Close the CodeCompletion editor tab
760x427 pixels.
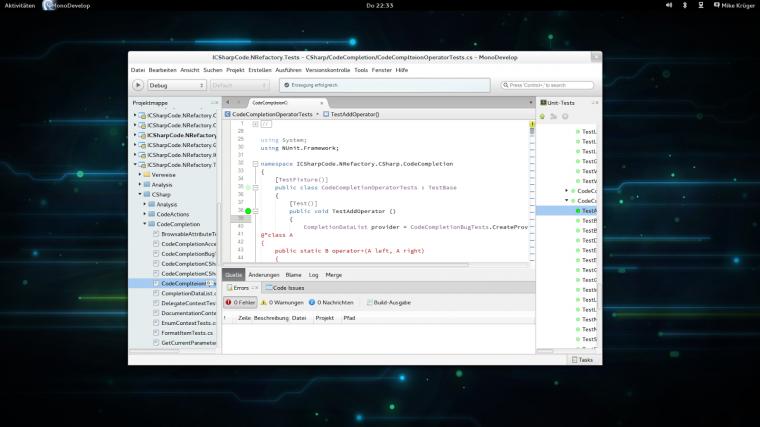point(321,103)
